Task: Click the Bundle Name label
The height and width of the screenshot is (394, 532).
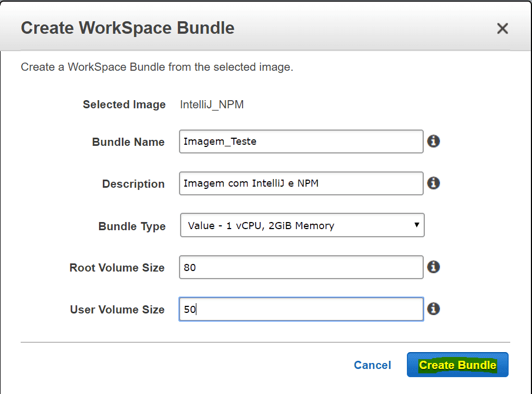Action: (x=128, y=142)
